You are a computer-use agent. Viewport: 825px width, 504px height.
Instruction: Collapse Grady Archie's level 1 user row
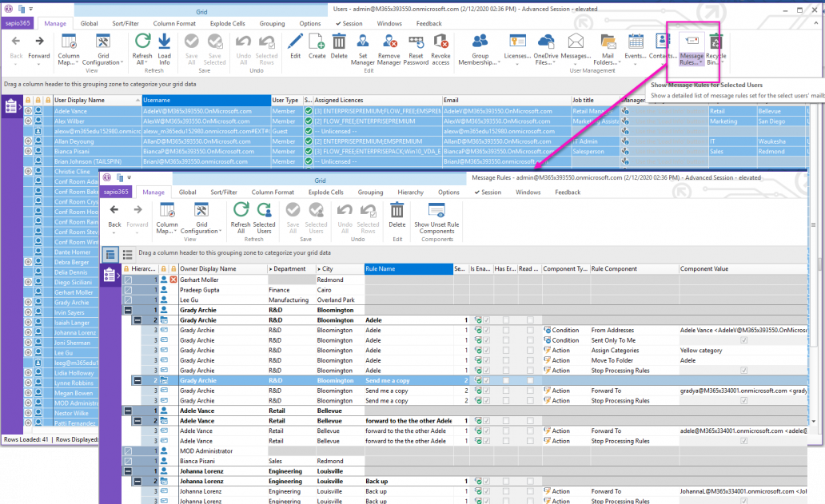click(x=128, y=310)
